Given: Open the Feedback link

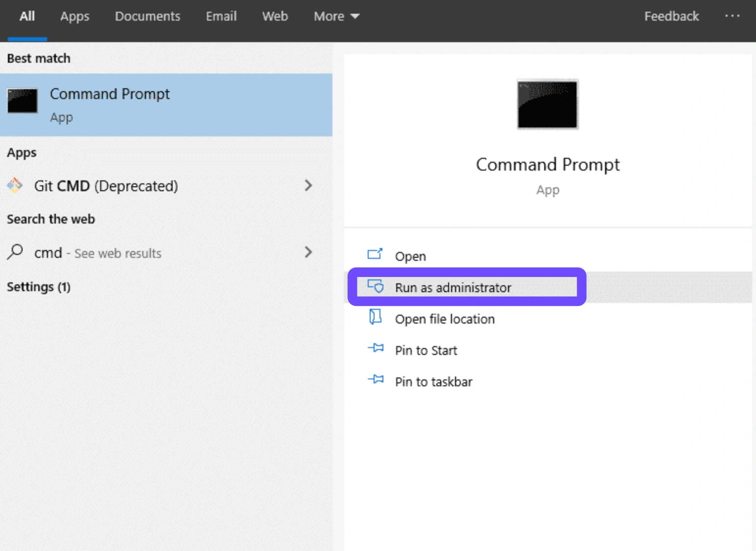Looking at the screenshot, I should point(671,17).
